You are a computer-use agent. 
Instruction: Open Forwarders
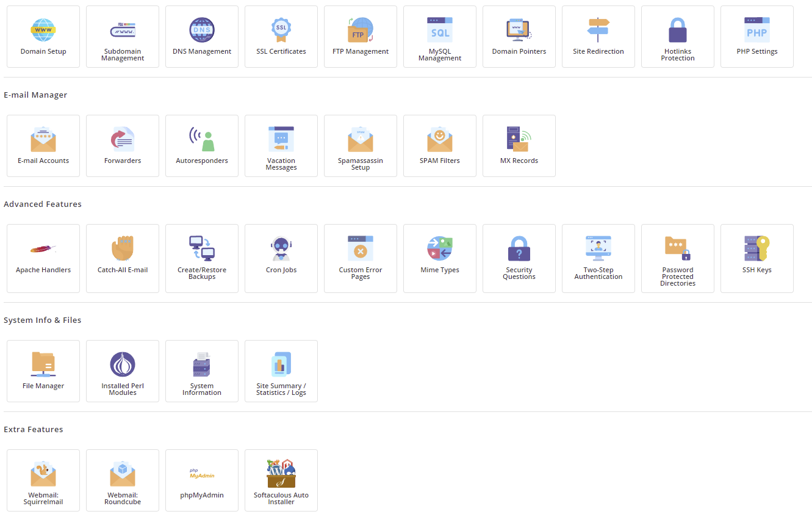pos(122,146)
